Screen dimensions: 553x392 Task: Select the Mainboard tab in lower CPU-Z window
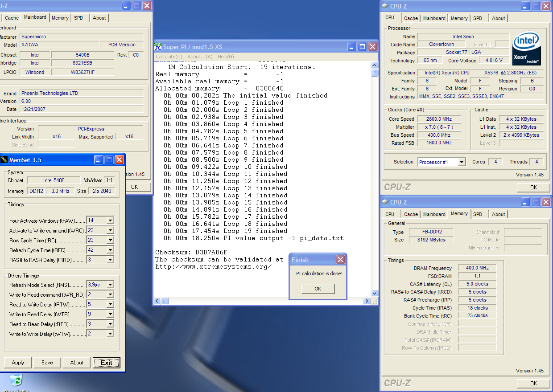(x=434, y=214)
